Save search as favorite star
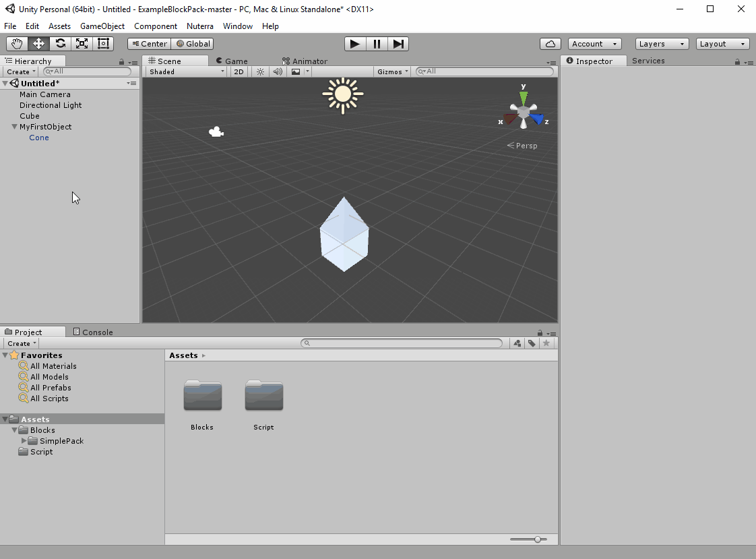This screenshot has height=559, width=756. [x=546, y=343]
